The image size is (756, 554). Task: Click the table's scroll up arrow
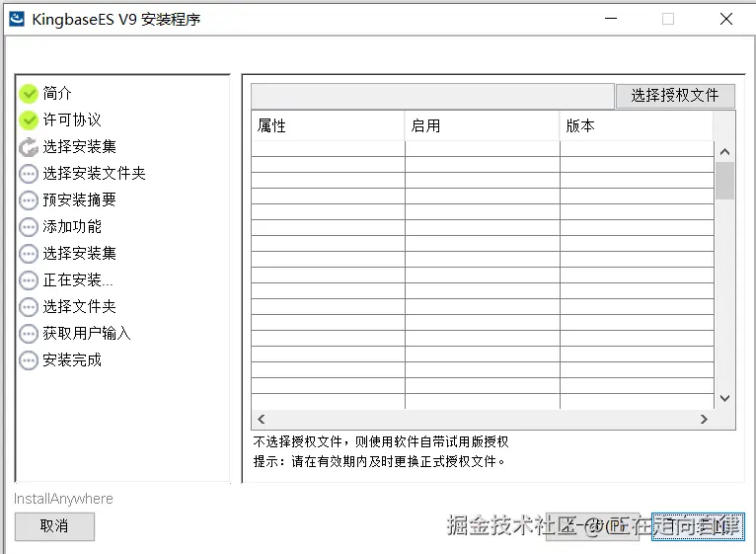tap(724, 152)
